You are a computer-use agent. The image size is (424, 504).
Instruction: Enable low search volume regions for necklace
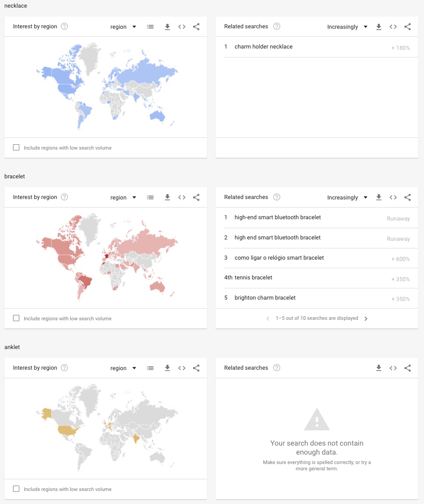pyautogui.click(x=16, y=147)
